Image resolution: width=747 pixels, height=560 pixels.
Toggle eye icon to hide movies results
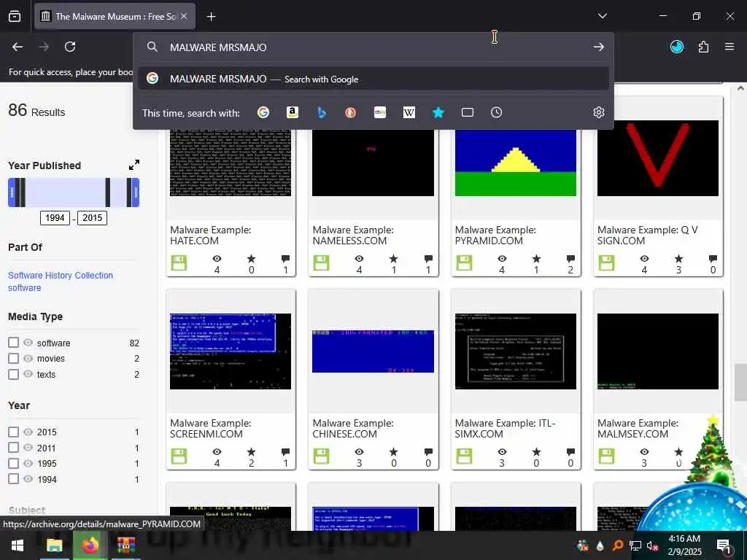click(28, 358)
